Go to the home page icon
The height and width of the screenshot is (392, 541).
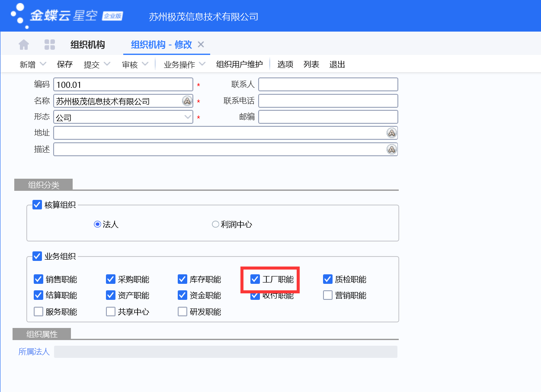[x=24, y=45]
